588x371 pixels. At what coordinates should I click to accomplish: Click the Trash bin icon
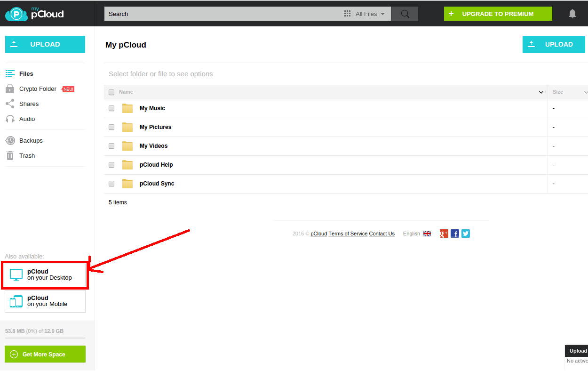(x=10, y=155)
